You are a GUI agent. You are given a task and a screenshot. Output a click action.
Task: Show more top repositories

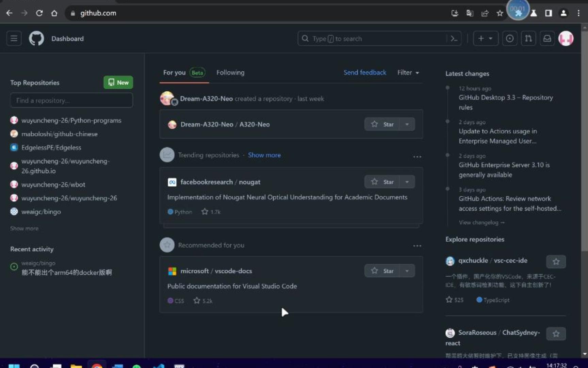[24, 228]
